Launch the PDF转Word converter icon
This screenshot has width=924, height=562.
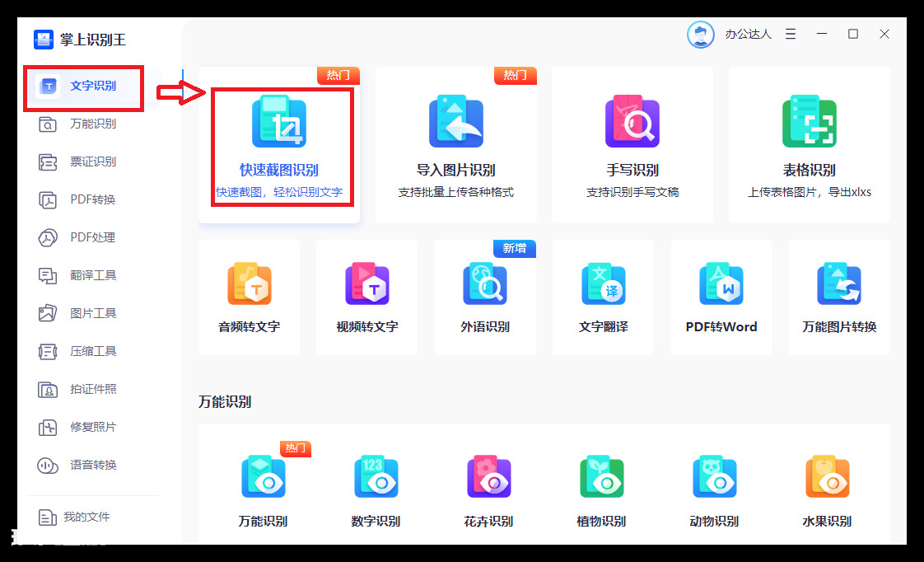point(721,283)
